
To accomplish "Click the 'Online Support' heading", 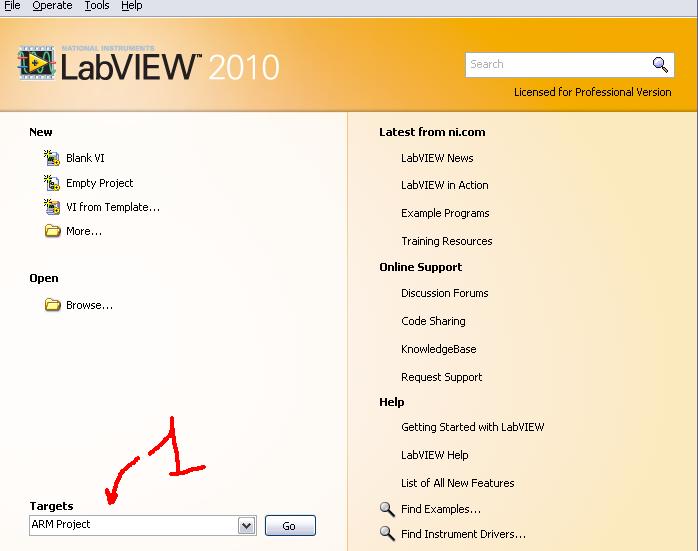I will 421,267.
